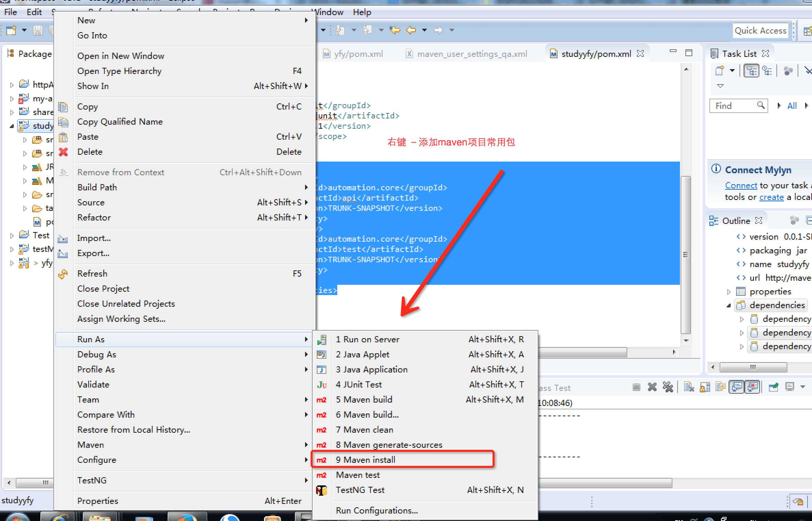Click the Delete red X icon in context menu

pos(63,152)
